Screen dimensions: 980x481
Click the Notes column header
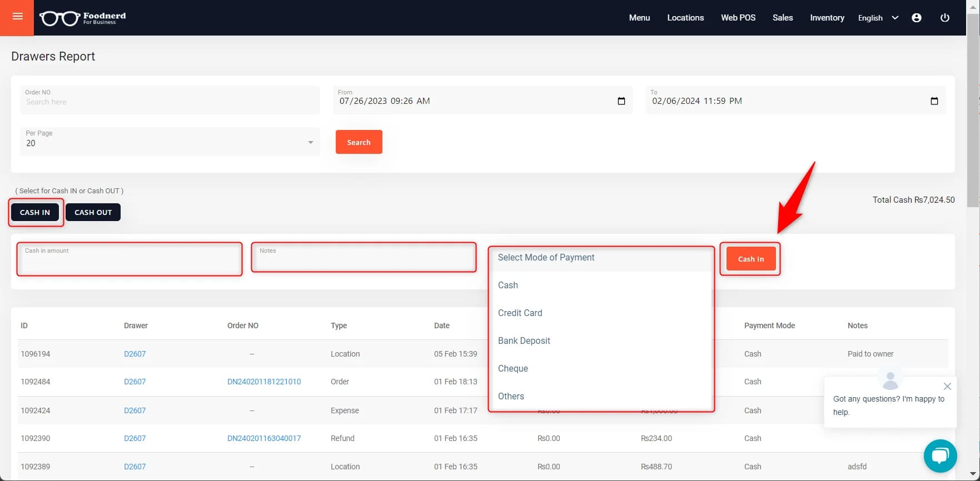(858, 325)
